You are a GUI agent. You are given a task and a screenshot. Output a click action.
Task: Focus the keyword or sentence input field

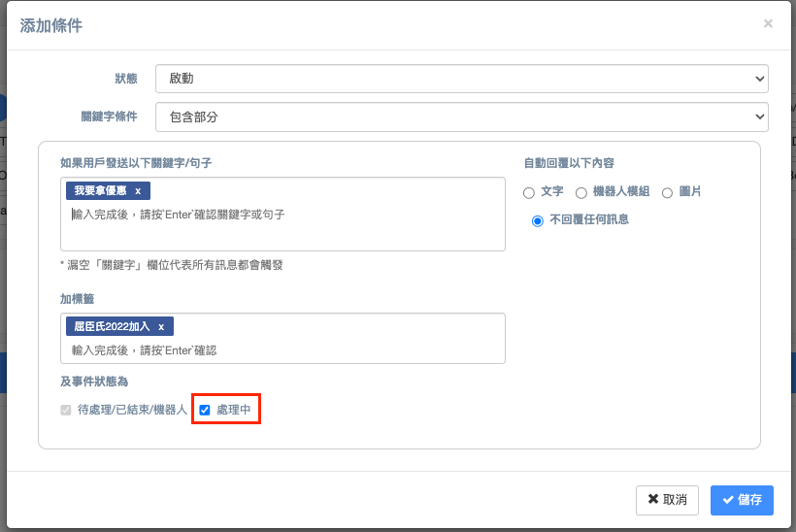coord(282,215)
